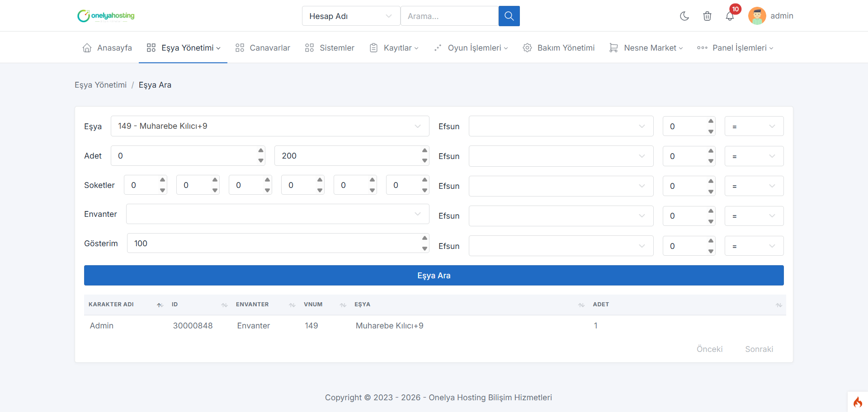Open Bakım Yönetimi page

tap(559, 48)
